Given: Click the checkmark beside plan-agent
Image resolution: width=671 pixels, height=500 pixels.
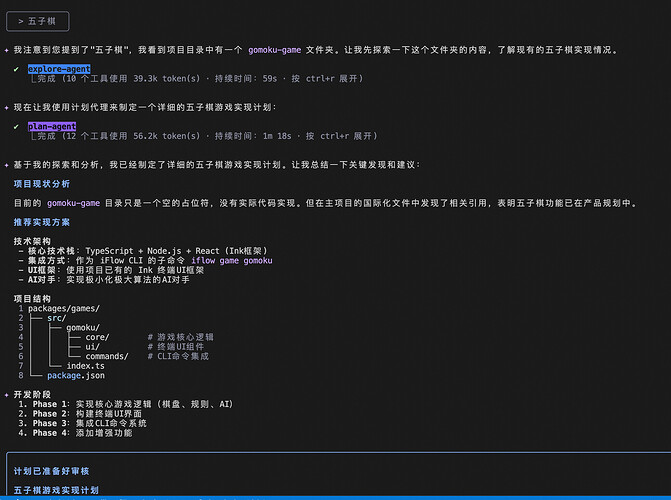Looking at the screenshot, I should (17, 127).
